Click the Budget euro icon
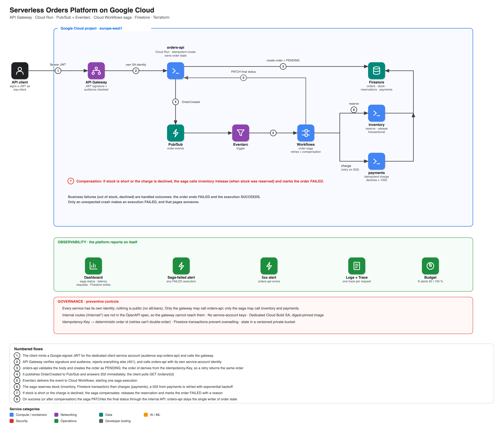504x430 pixels. (x=430, y=266)
